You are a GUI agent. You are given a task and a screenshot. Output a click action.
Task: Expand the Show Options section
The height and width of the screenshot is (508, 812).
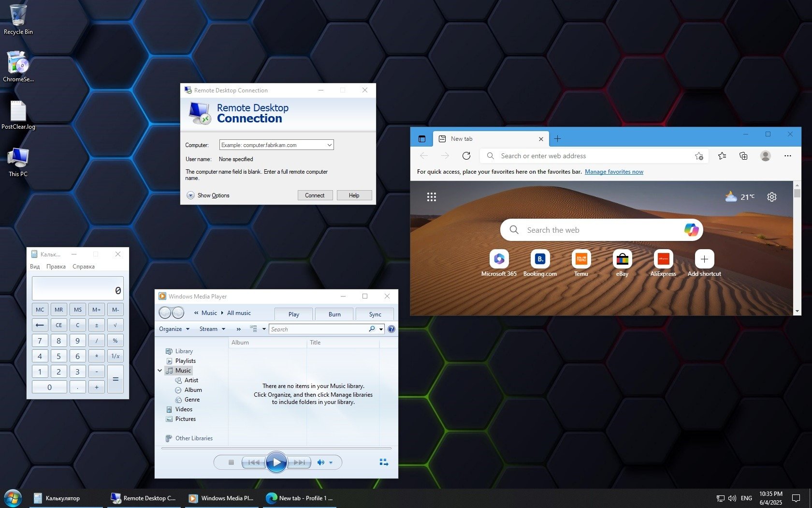[191, 195]
